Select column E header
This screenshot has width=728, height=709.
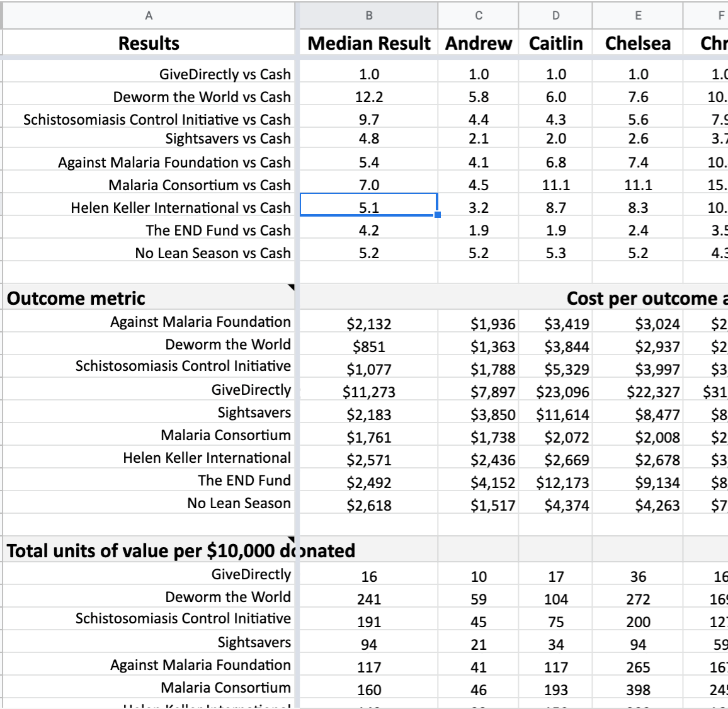pyautogui.click(x=638, y=15)
